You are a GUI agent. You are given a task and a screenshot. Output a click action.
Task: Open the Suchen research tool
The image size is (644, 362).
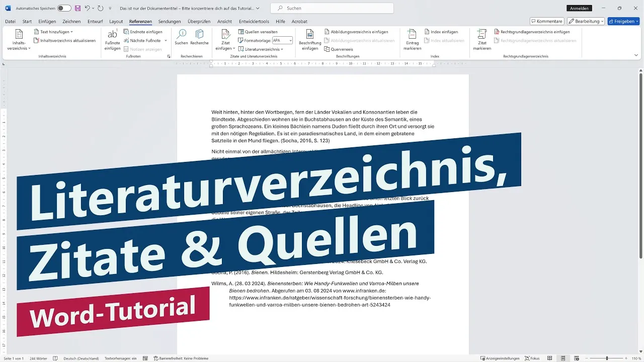(x=182, y=39)
